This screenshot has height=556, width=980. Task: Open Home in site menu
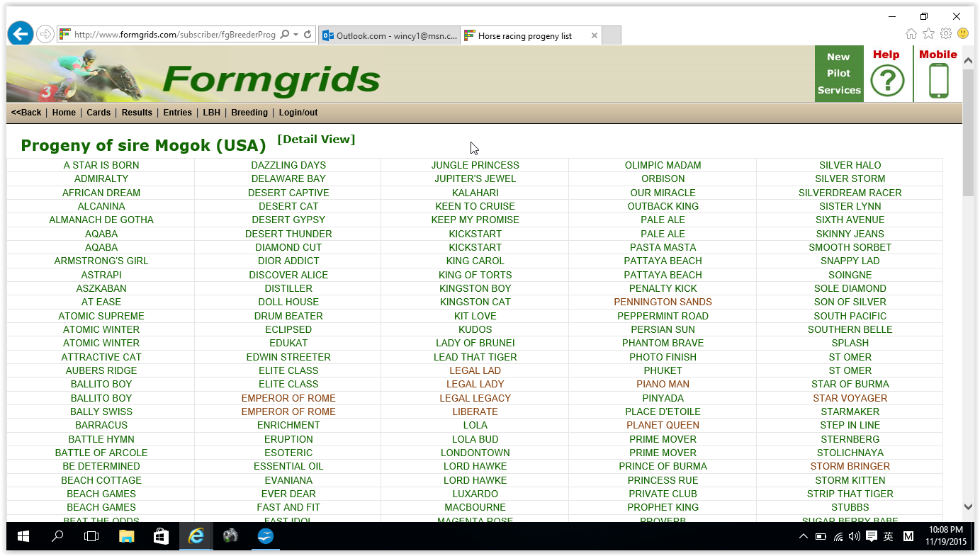pyautogui.click(x=64, y=113)
